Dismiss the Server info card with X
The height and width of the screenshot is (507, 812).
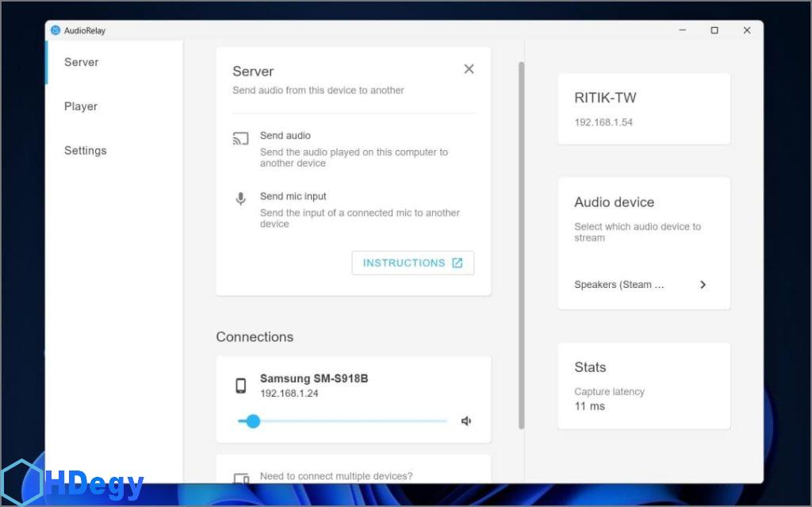tap(469, 69)
